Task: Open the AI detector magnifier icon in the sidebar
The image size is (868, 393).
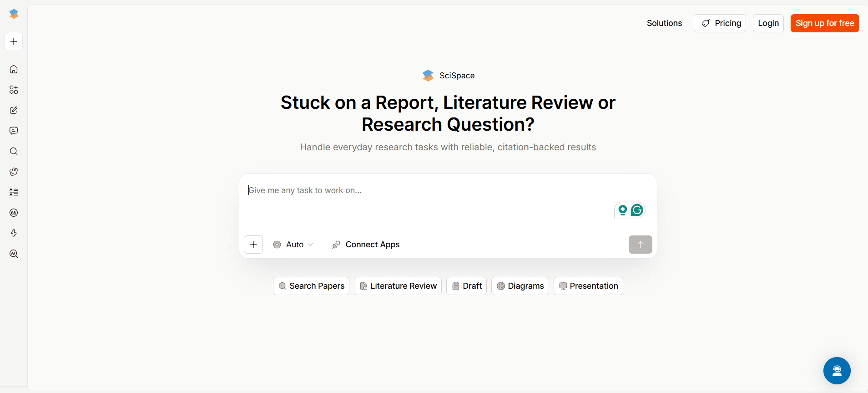Action: tap(14, 254)
